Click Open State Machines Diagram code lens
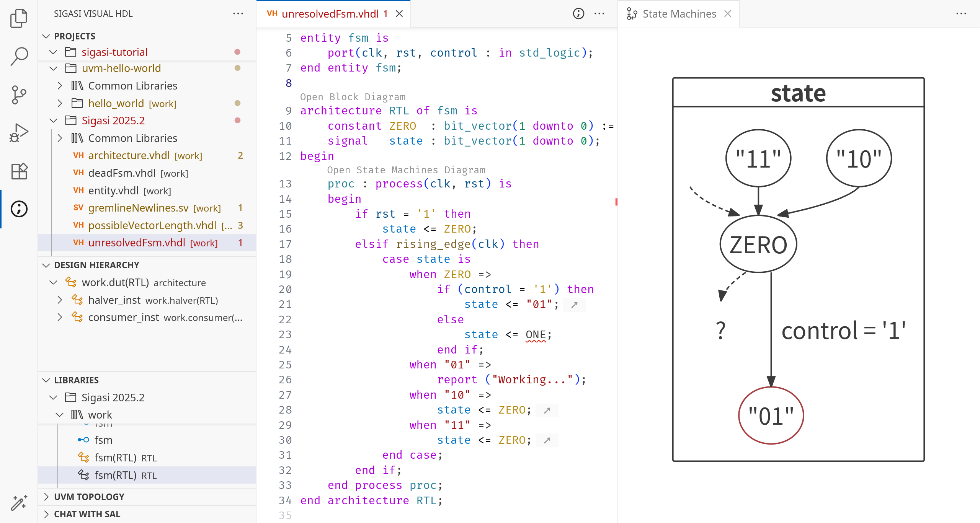Screen dimensions: 980x523 [x=406, y=170]
